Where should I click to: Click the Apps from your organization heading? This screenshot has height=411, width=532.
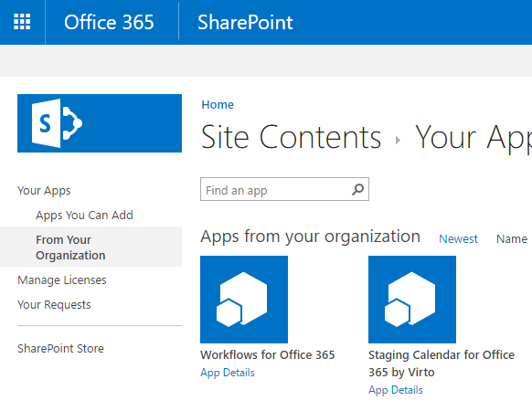(311, 237)
